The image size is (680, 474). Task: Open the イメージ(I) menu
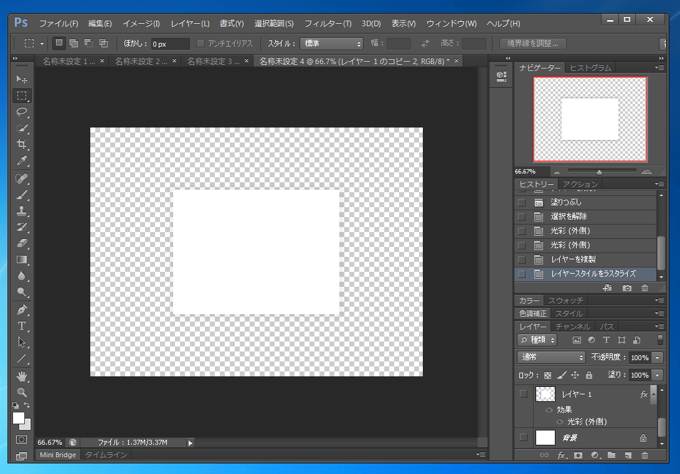141,23
